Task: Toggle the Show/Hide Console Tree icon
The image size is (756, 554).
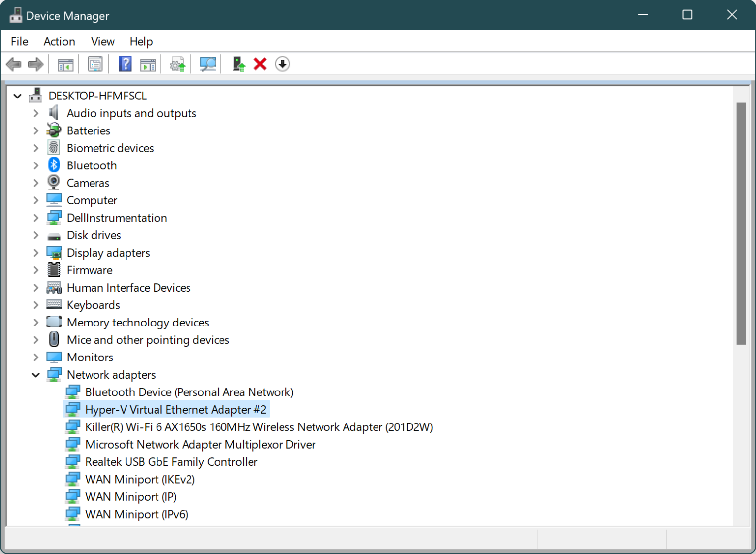Action: click(x=65, y=64)
